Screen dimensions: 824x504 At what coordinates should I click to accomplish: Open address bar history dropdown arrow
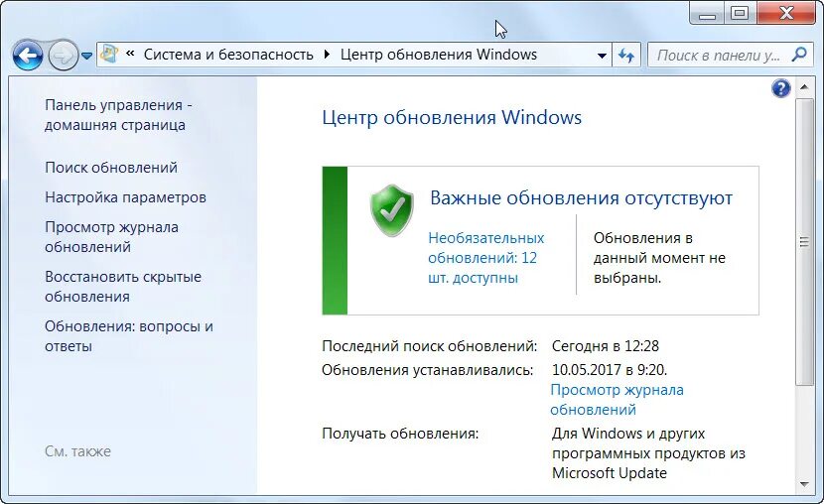[603, 56]
